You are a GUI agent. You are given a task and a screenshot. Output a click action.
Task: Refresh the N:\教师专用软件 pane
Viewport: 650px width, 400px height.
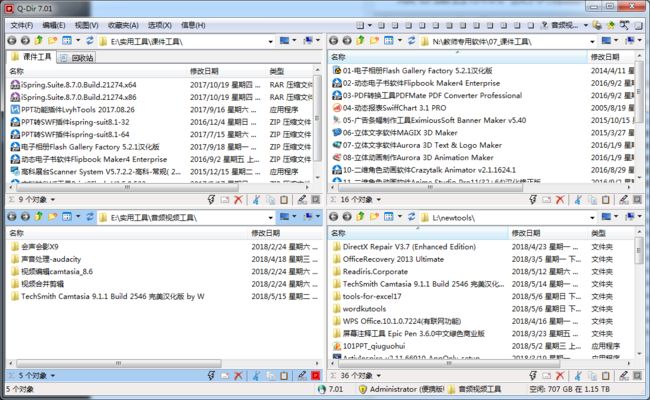click(x=412, y=41)
